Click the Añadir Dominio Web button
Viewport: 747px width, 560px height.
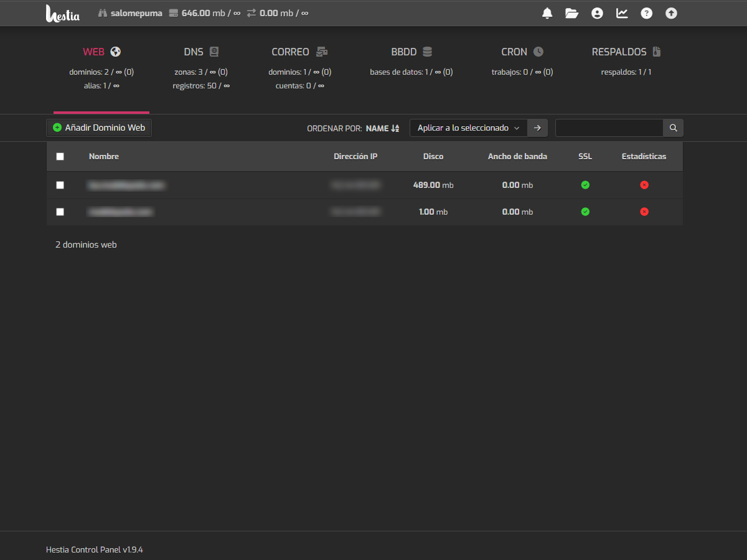[98, 128]
